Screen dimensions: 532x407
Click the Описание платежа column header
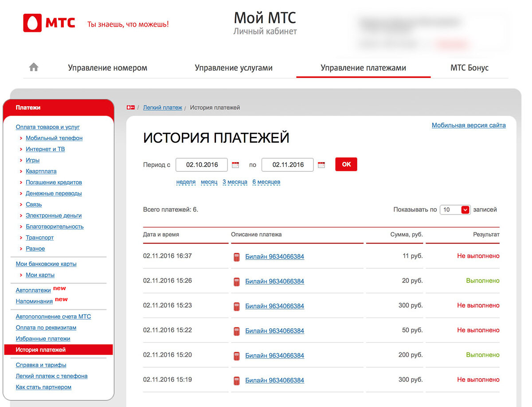(256, 235)
